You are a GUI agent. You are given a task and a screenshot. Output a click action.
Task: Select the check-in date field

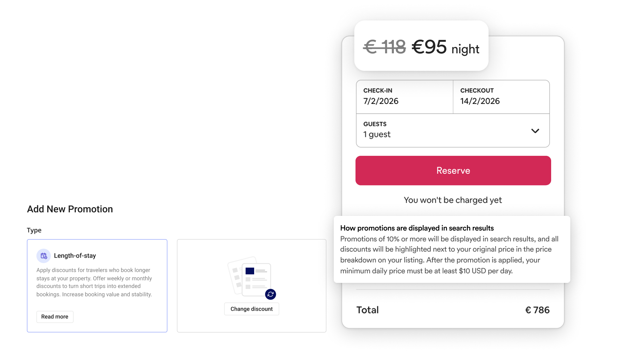click(404, 97)
